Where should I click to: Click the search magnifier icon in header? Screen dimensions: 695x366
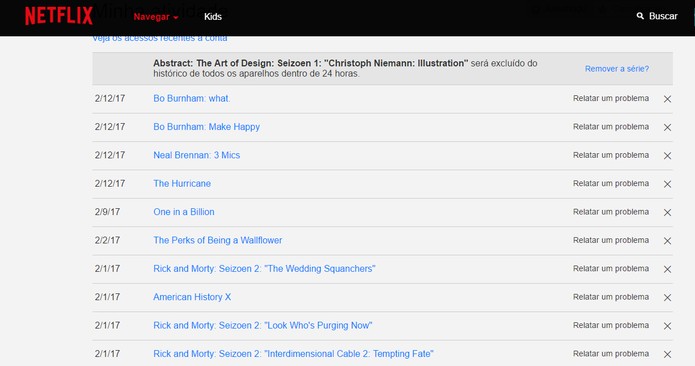pos(640,16)
